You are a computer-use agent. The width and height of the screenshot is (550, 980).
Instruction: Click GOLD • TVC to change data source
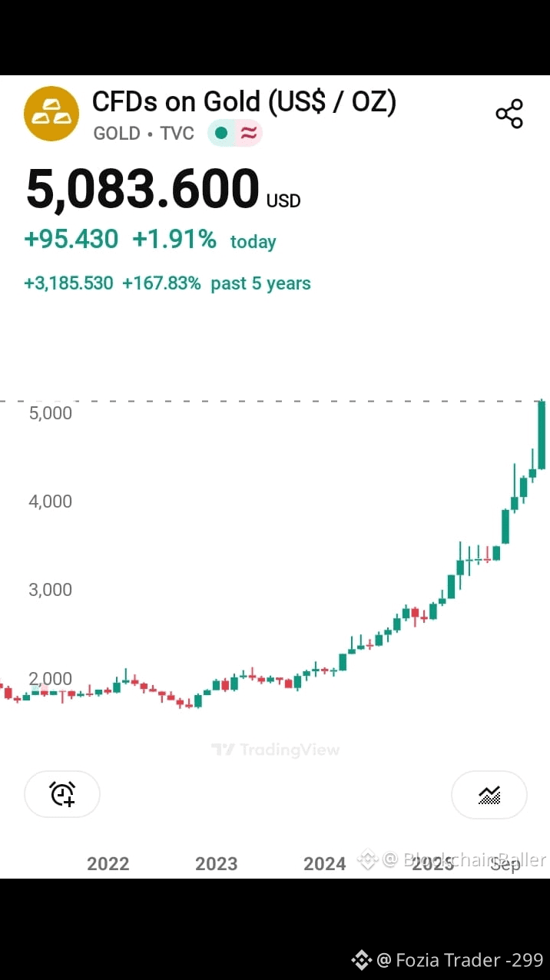click(142, 133)
